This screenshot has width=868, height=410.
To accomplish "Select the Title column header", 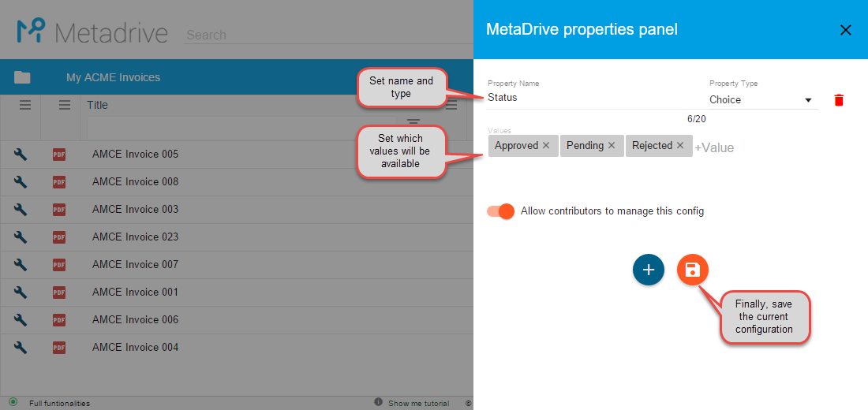I will [97, 105].
